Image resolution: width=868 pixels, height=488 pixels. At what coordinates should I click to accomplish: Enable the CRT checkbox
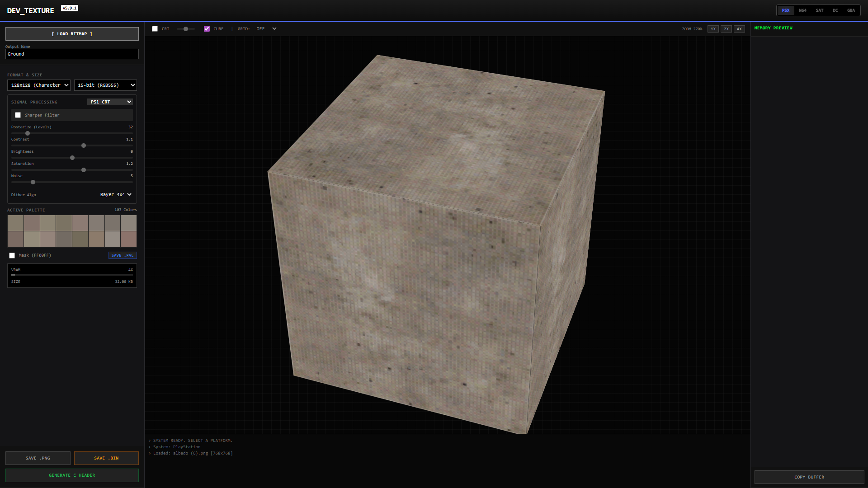pos(155,29)
